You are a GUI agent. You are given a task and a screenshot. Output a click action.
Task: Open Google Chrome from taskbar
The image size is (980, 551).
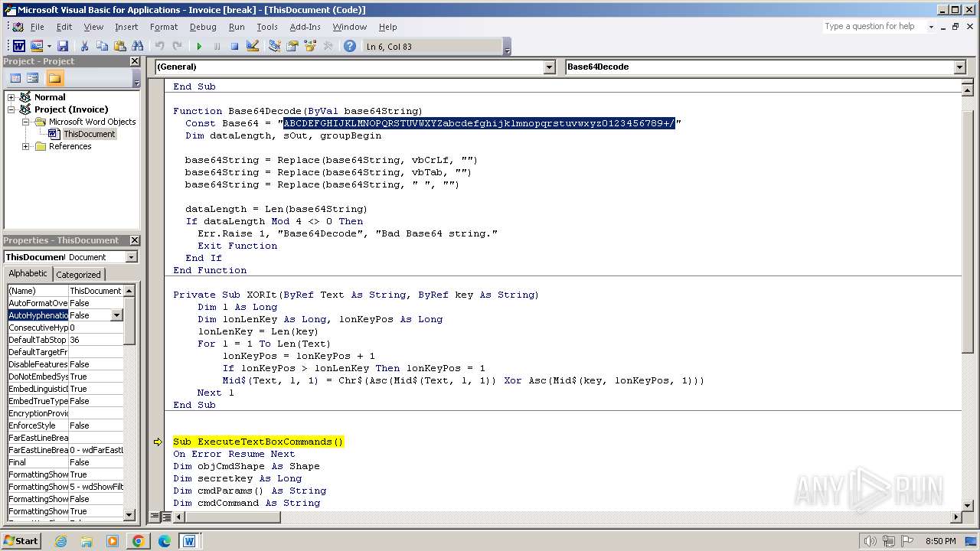point(139,541)
